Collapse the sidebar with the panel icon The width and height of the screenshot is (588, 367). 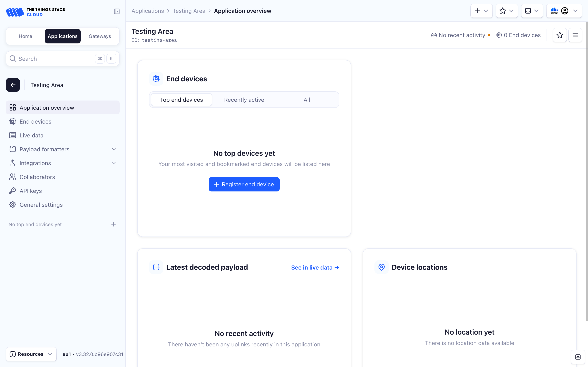[x=117, y=11]
